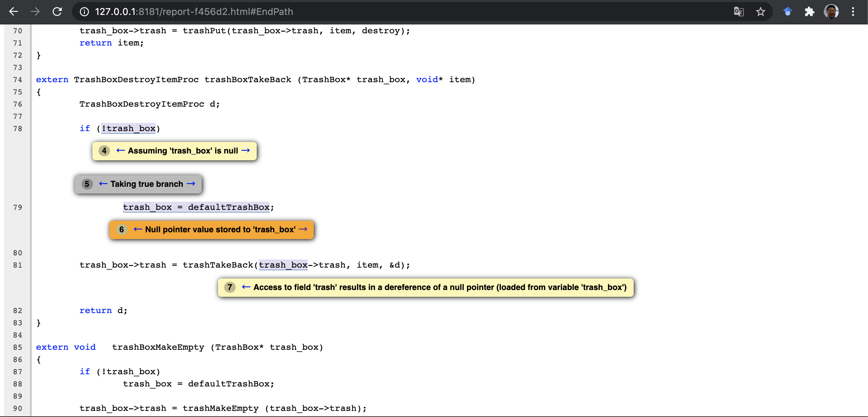Click the highlighted '!trash_box' expression on line 78
The height and width of the screenshot is (417, 868).
tap(128, 128)
